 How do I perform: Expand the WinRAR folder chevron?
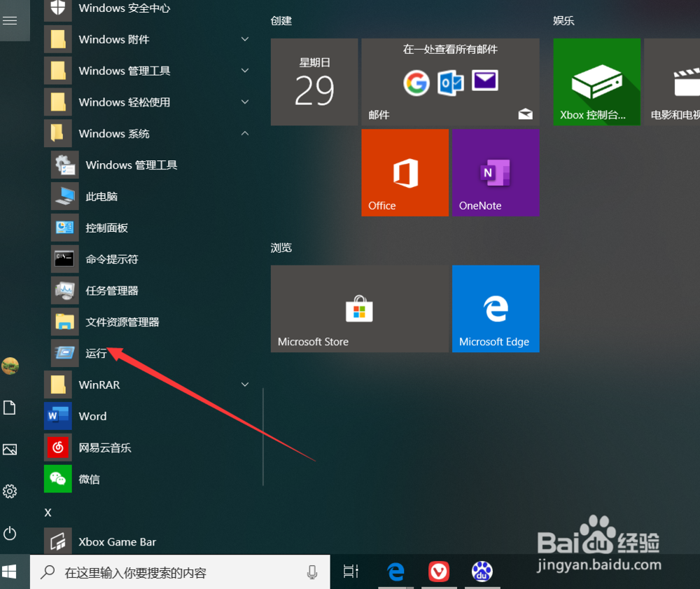click(x=244, y=384)
